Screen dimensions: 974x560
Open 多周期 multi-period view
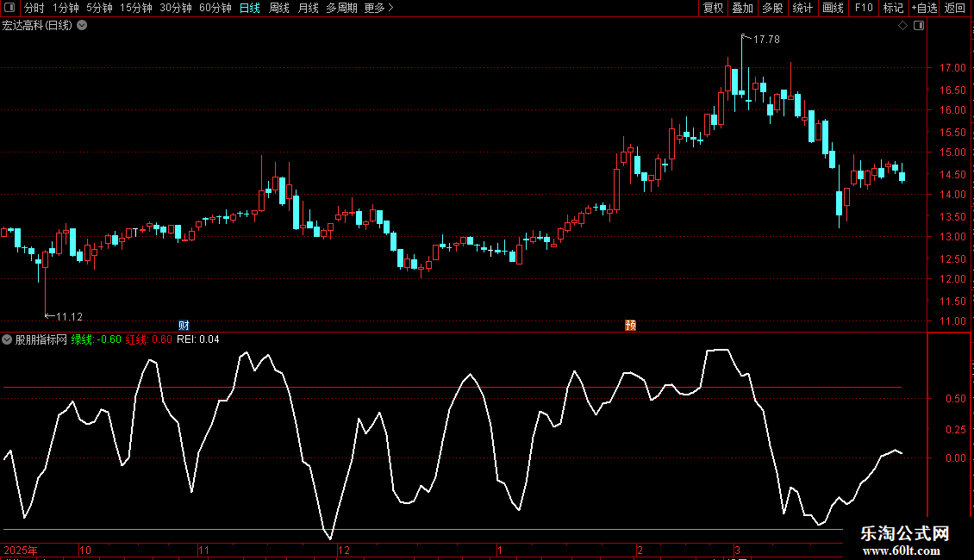341,8
